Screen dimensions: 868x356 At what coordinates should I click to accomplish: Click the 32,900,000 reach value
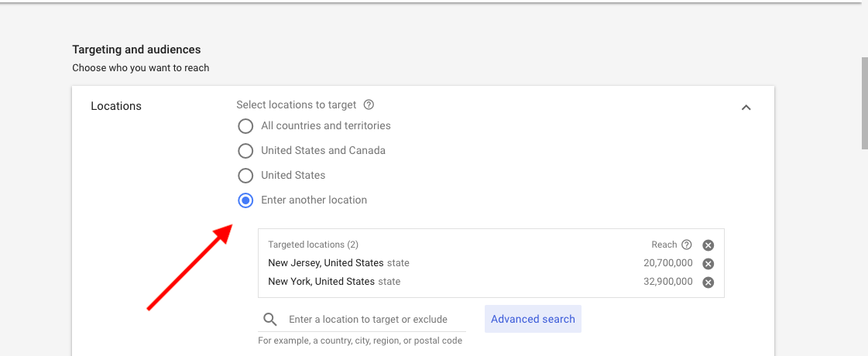point(668,281)
